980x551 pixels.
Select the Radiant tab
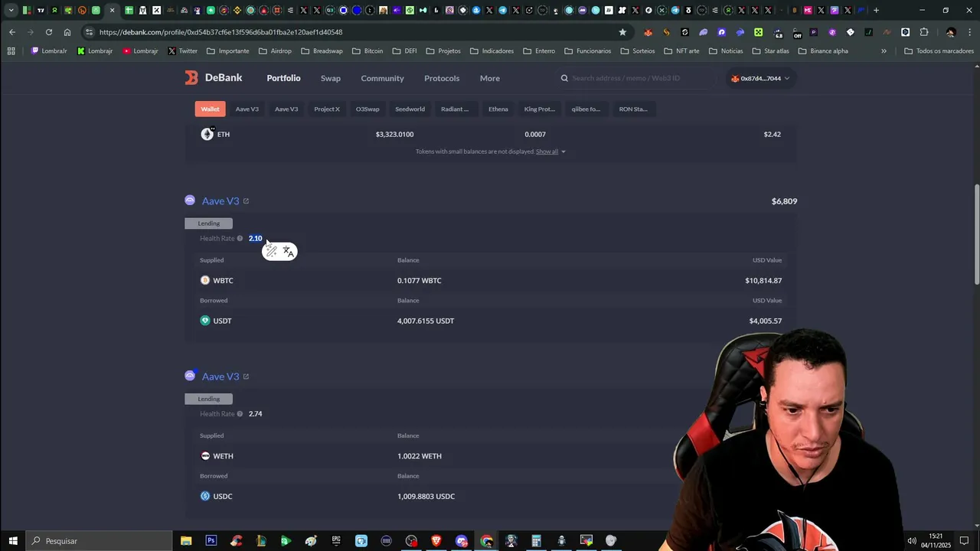click(455, 109)
